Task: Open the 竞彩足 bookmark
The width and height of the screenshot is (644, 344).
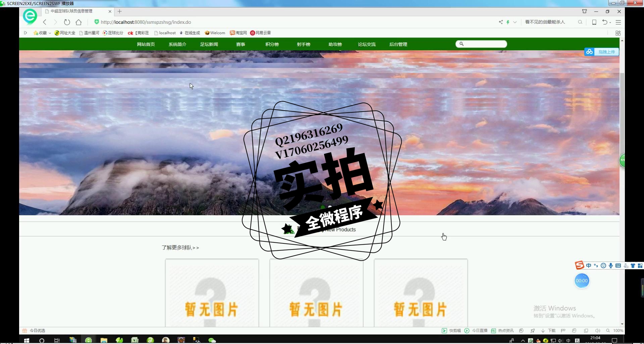Action: pos(138,33)
